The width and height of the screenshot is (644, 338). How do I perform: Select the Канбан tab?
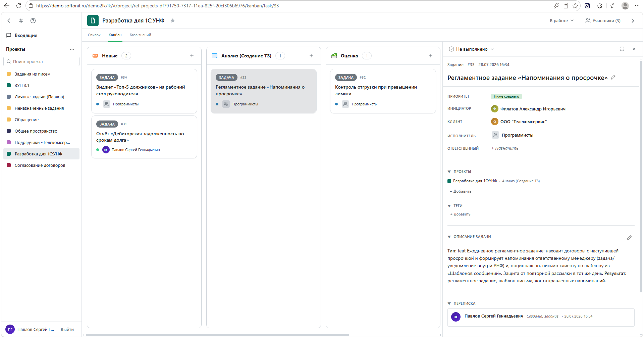[115, 35]
